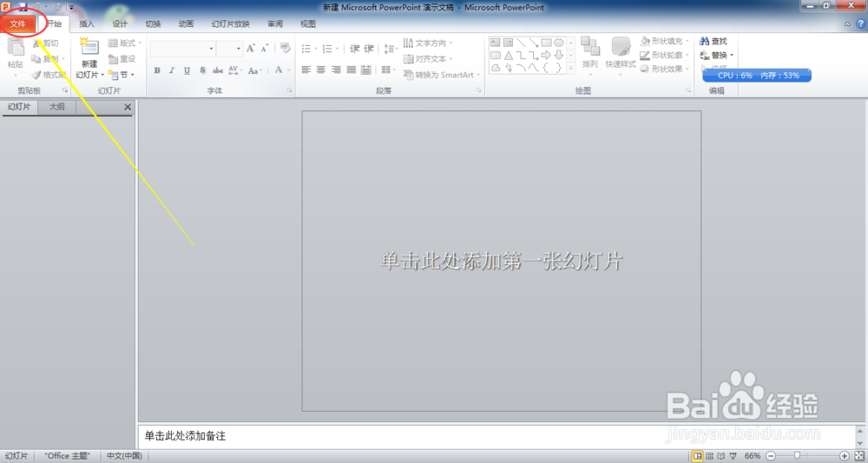Click the 重设 reset slide button
This screenshot has height=463, width=868.
[122, 59]
